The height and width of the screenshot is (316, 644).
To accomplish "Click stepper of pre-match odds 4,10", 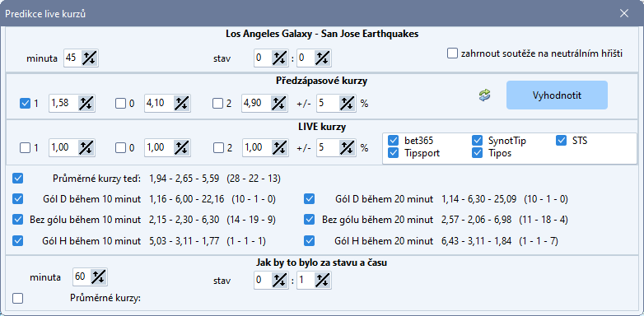I will 181,104.
